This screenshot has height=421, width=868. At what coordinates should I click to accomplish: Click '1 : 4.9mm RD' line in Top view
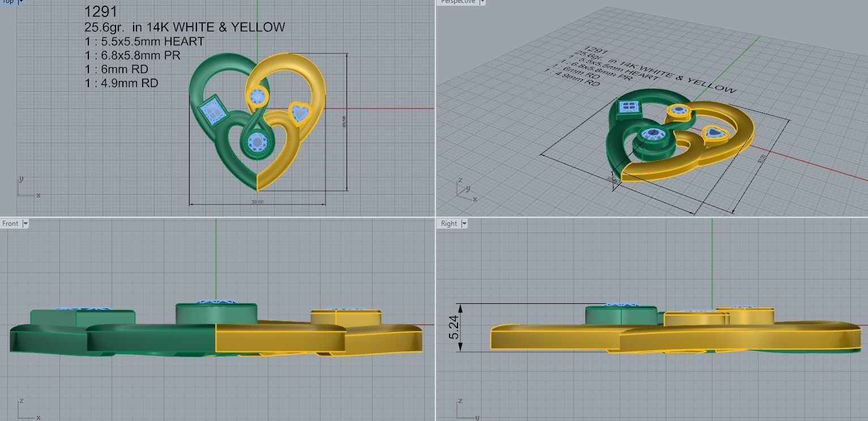(121, 83)
